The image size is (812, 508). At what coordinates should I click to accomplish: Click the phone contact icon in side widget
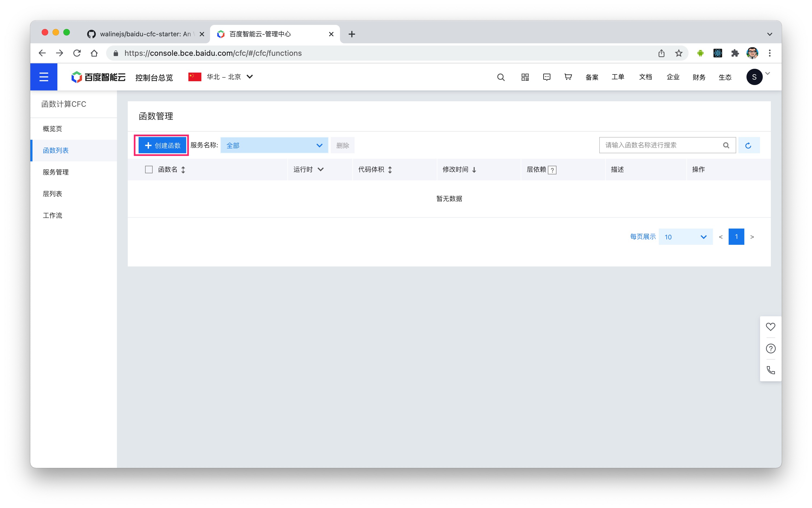tap(770, 370)
